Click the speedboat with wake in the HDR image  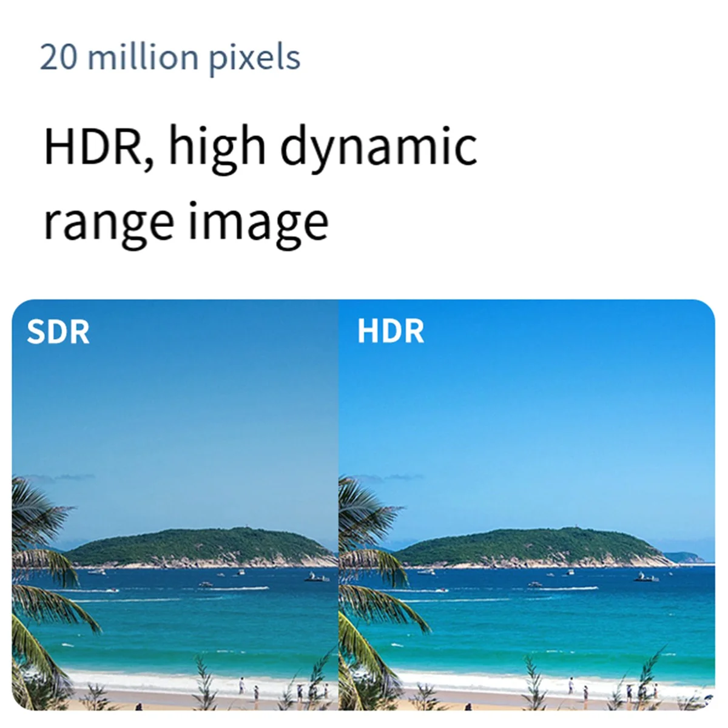pyautogui.click(x=442, y=590)
